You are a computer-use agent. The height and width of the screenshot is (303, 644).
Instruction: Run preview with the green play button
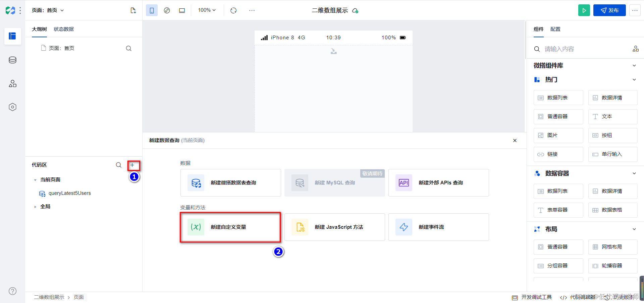[584, 10]
